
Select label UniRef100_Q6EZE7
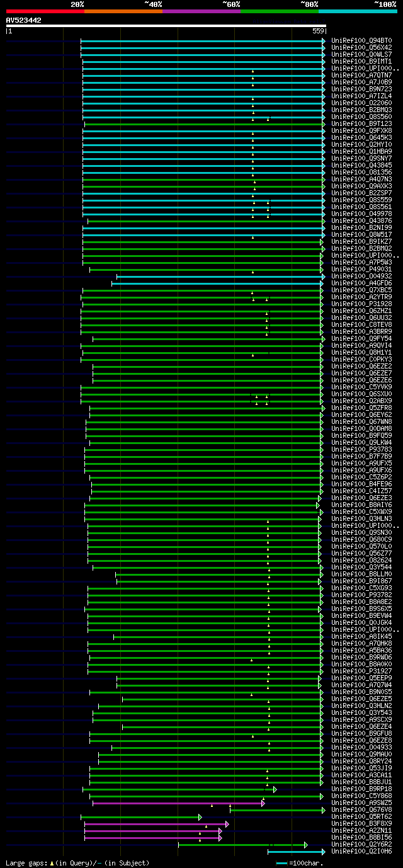pos(361,374)
